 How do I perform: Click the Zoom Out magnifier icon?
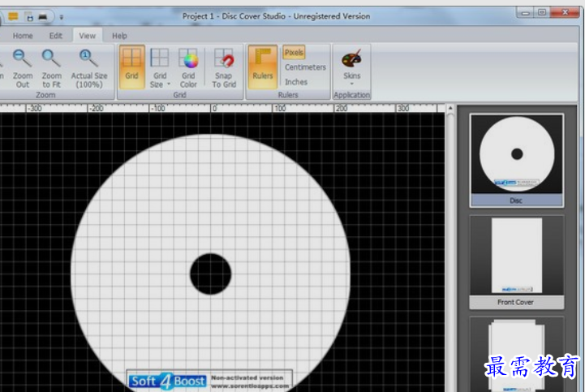pos(22,58)
